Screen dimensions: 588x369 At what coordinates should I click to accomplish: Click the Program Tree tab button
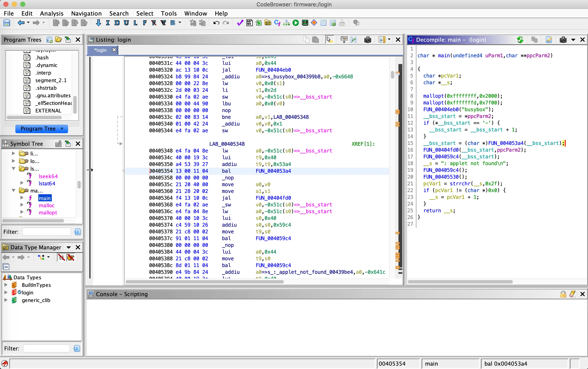tap(38, 129)
